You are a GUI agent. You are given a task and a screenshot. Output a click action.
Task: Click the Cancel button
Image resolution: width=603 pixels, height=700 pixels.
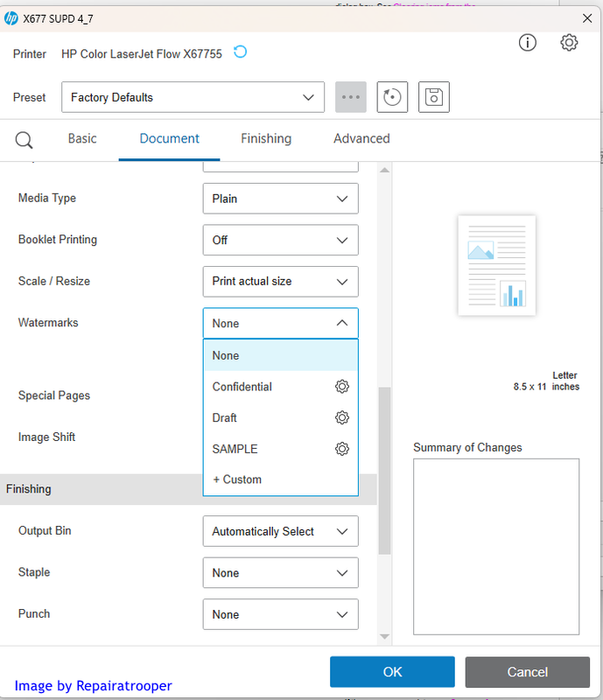[x=528, y=672]
